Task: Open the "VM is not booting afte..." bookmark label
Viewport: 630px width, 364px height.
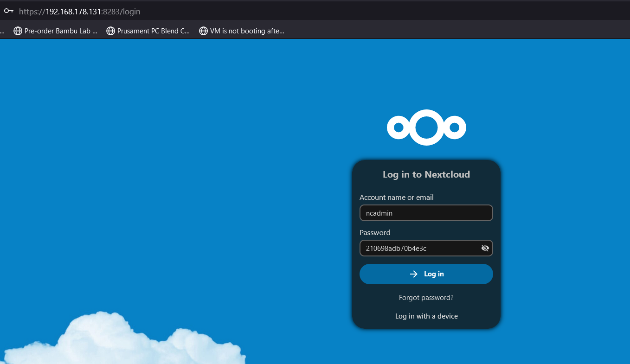Action: pyautogui.click(x=247, y=31)
